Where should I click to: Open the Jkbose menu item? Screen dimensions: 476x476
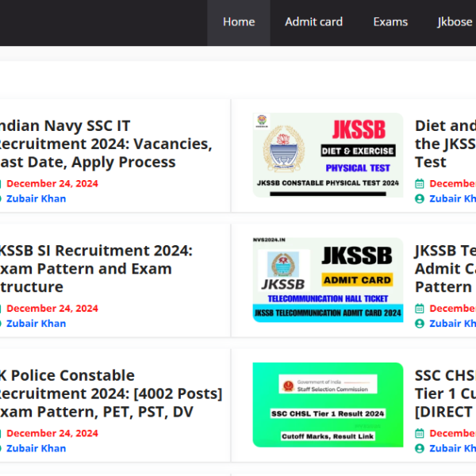pyautogui.click(x=456, y=22)
